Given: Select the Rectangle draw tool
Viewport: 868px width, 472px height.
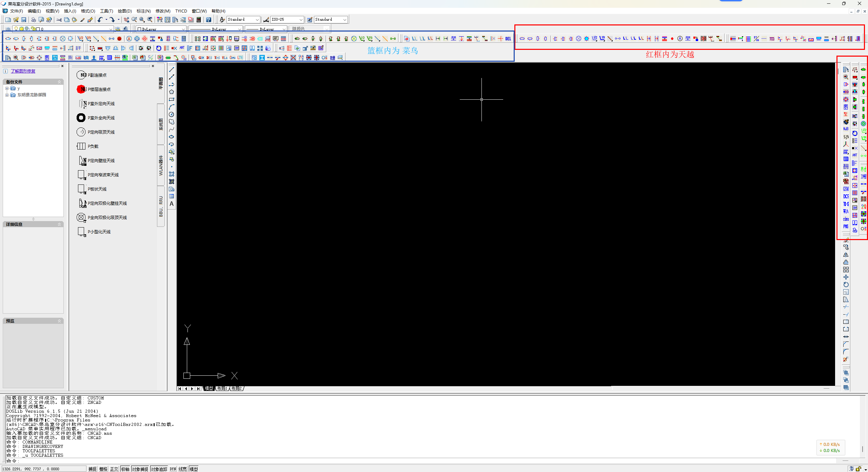Looking at the screenshot, I should point(172,99).
